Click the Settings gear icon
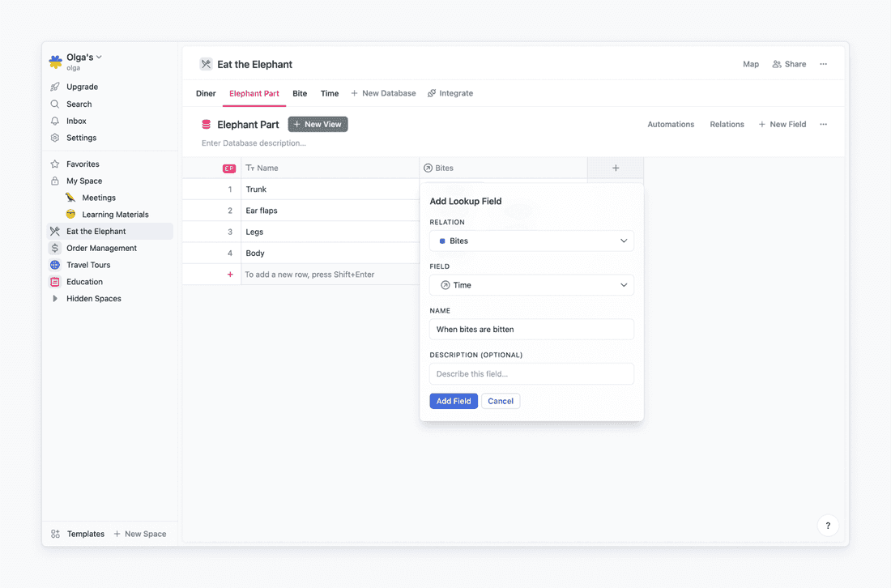 tap(55, 138)
